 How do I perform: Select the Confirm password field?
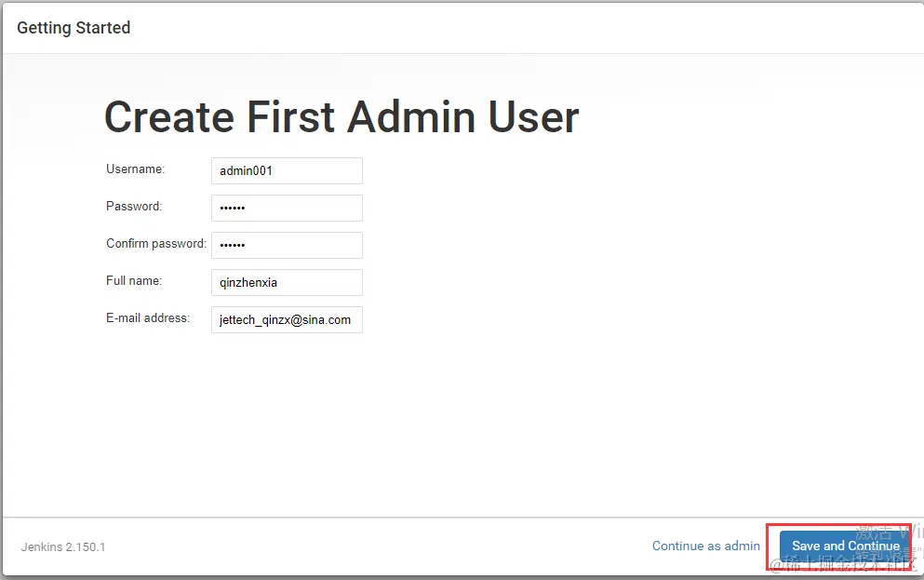point(287,245)
